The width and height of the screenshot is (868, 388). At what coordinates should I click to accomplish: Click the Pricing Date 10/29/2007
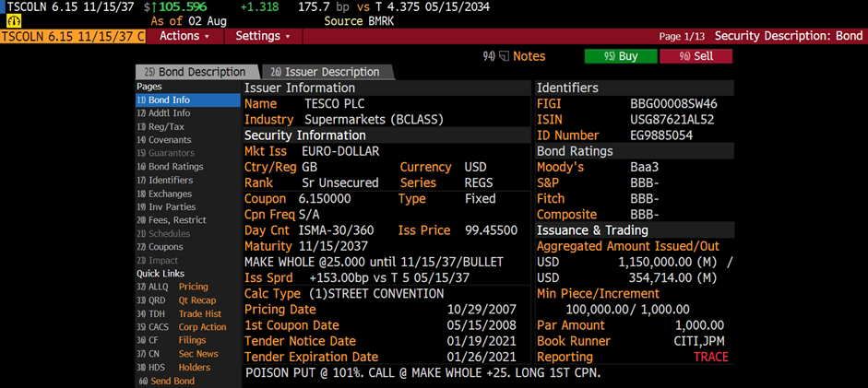tap(482, 310)
